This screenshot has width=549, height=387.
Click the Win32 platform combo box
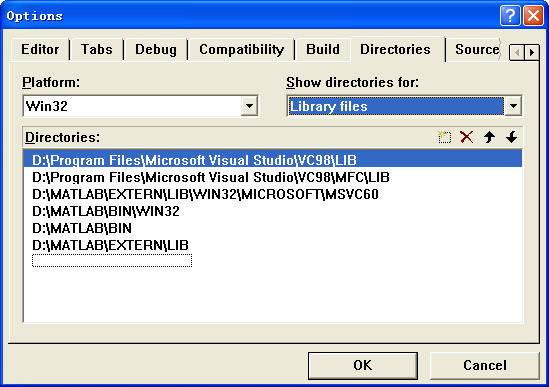[140, 106]
